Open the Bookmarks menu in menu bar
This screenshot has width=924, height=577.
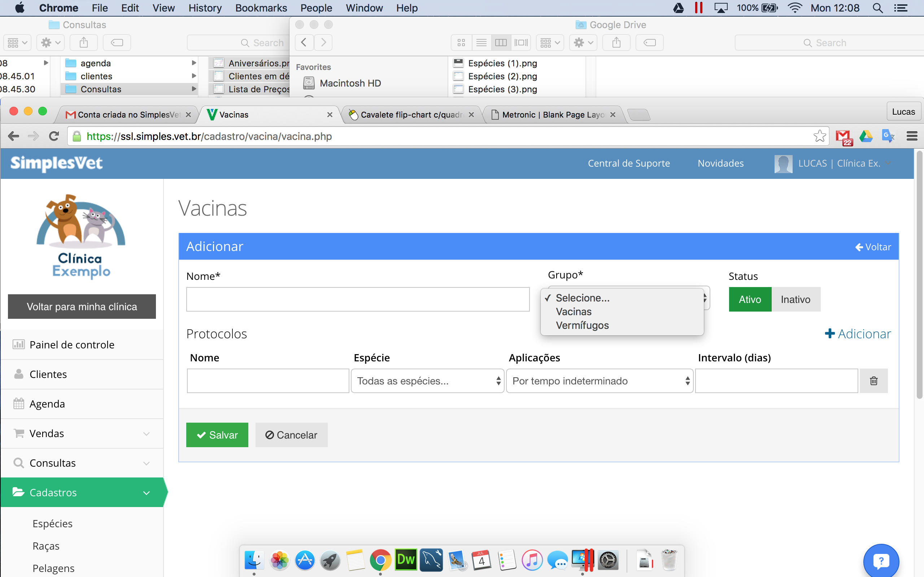(261, 8)
